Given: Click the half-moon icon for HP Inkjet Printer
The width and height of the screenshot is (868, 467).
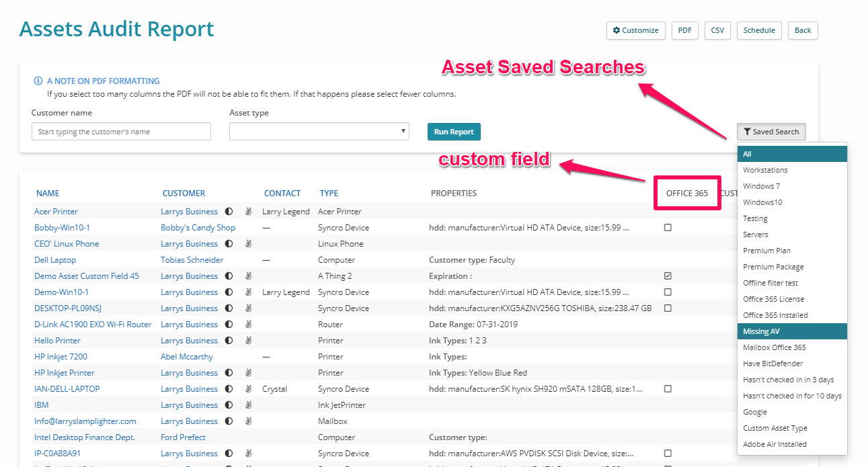Looking at the screenshot, I should tap(229, 372).
